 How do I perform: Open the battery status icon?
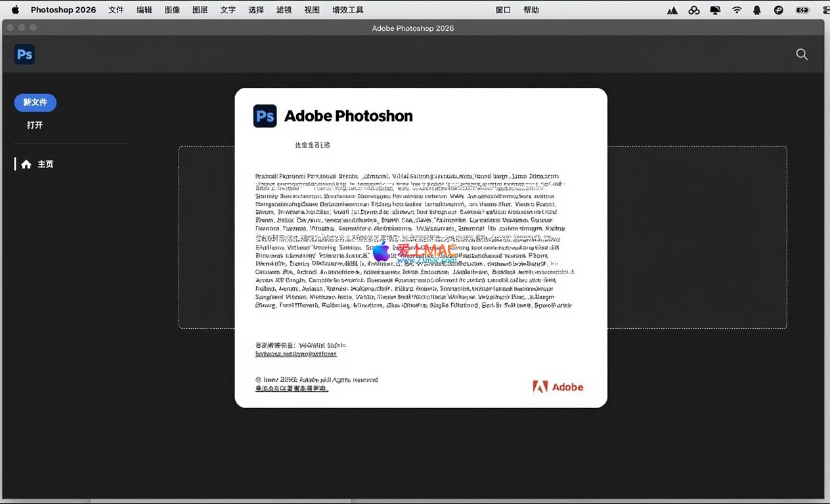click(802, 10)
